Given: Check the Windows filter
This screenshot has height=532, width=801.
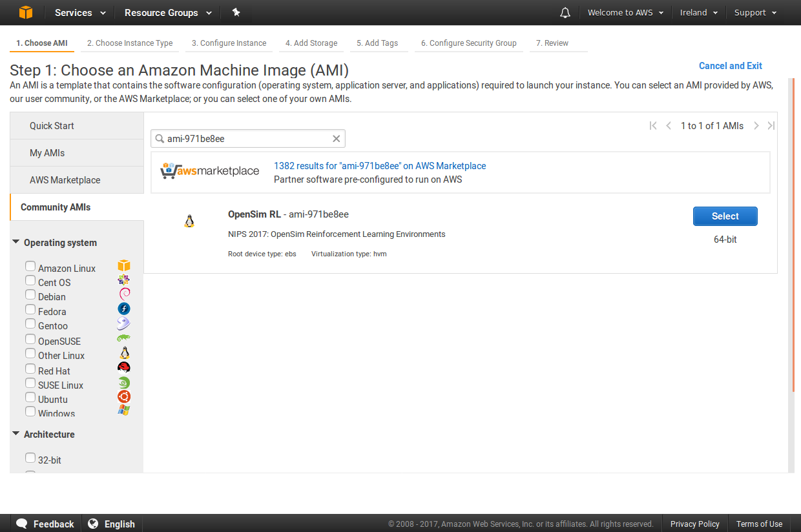Looking at the screenshot, I should tap(30, 411).
